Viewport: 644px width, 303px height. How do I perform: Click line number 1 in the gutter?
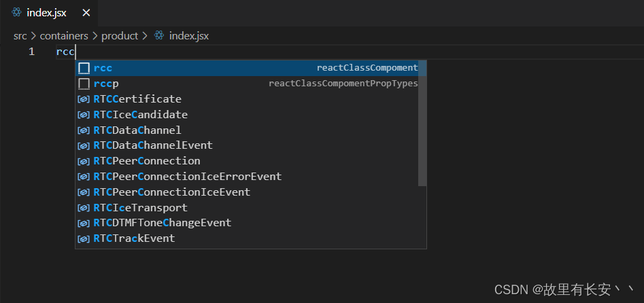(32, 52)
